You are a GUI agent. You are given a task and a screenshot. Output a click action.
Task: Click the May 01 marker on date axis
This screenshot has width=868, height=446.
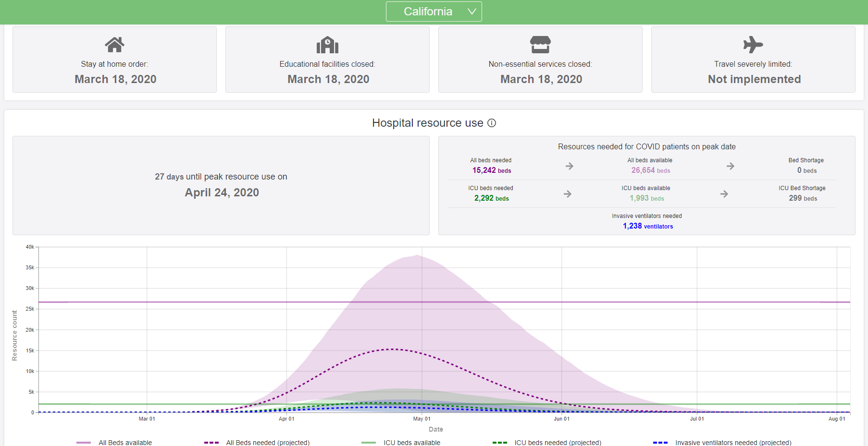(422, 419)
